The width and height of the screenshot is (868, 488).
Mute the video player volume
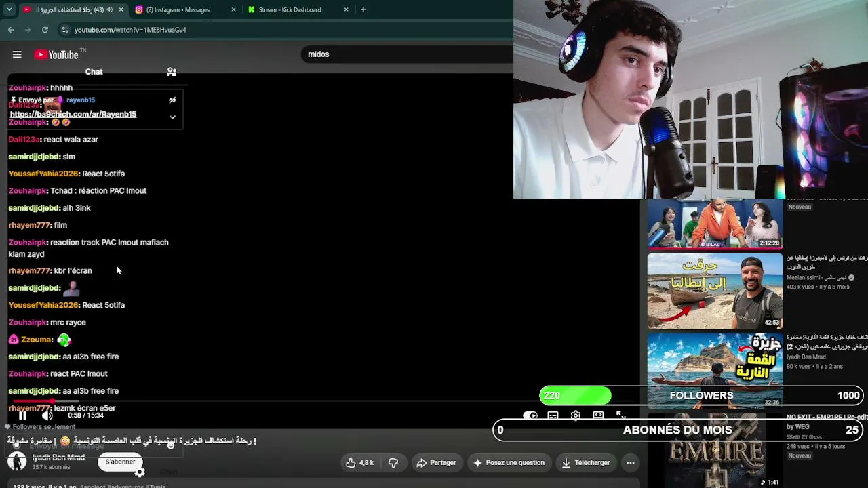47,415
